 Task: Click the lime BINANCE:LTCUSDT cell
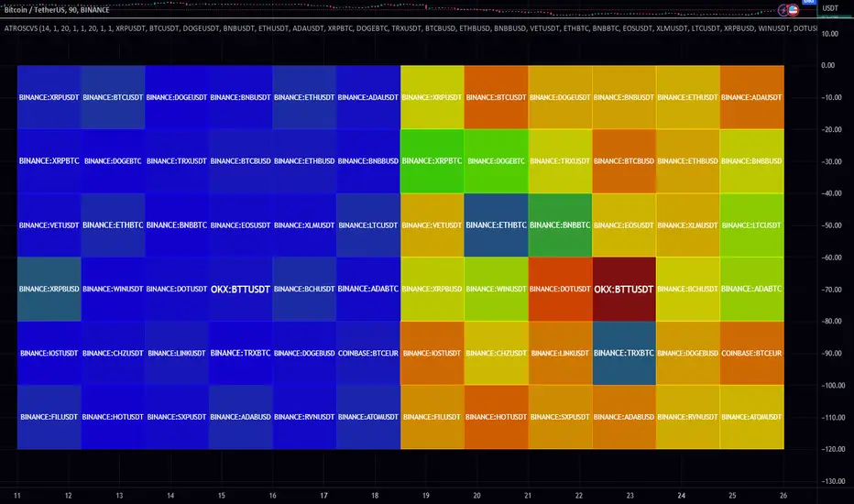(x=751, y=225)
